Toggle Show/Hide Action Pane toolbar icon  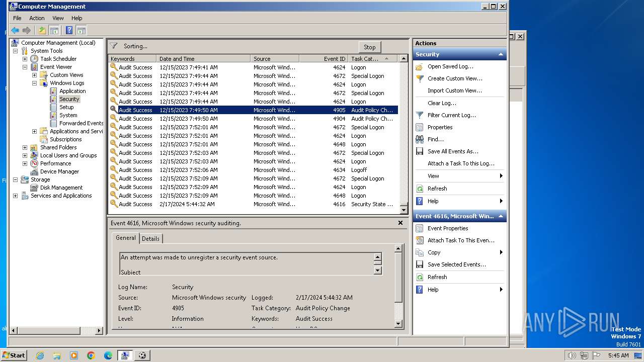tap(81, 30)
